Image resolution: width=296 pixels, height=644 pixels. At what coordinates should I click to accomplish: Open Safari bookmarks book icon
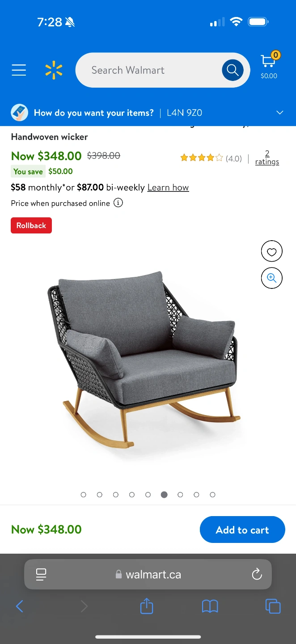pyautogui.click(x=210, y=606)
